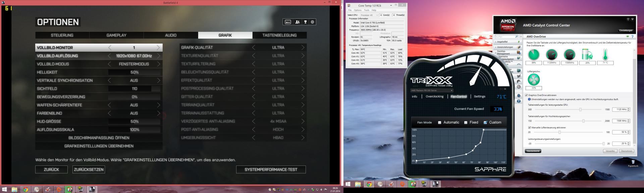Open the Select CPU Processor #0 dropdown
Image resolution: width=644 pixels, height=193 pixels.
click(369, 15)
